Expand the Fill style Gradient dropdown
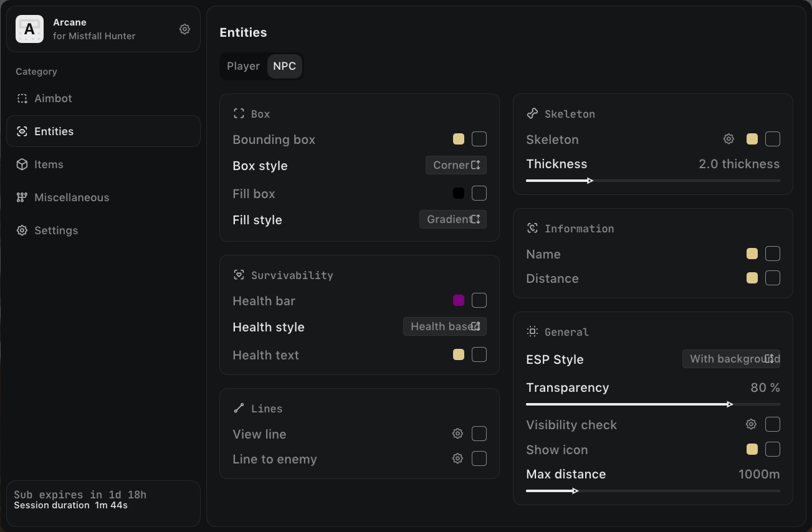The height and width of the screenshot is (532, 812). coord(453,219)
